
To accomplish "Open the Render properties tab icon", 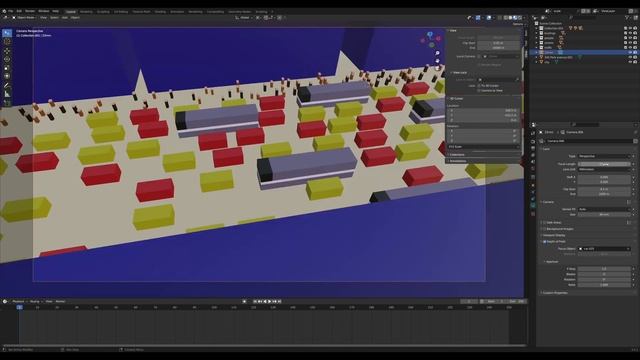I will [x=533, y=142].
